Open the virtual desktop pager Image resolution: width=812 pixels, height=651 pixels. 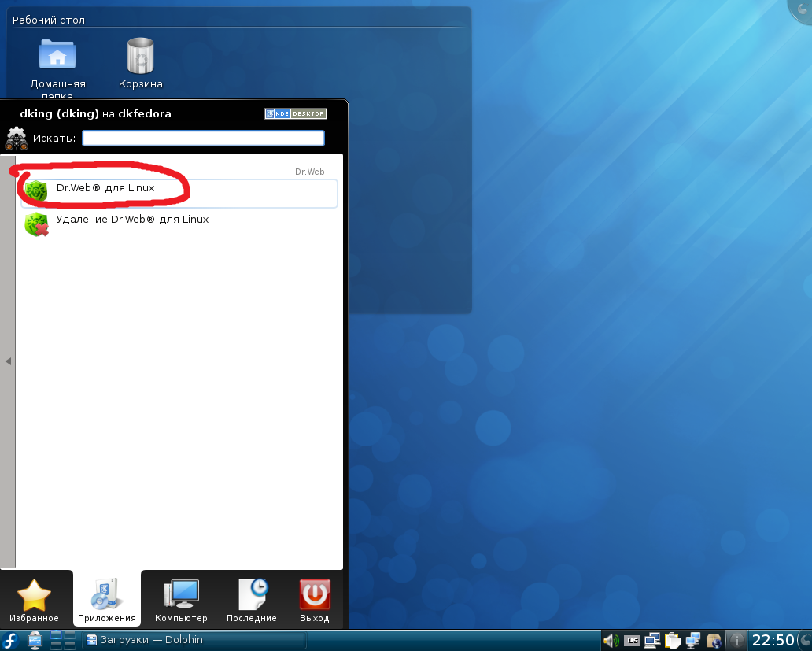point(63,641)
